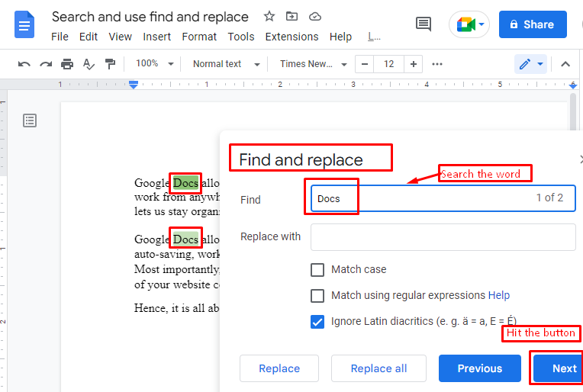Click the first highlighted Docs word
This screenshot has height=392, width=583.
pyautogui.click(x=185, y=183)
